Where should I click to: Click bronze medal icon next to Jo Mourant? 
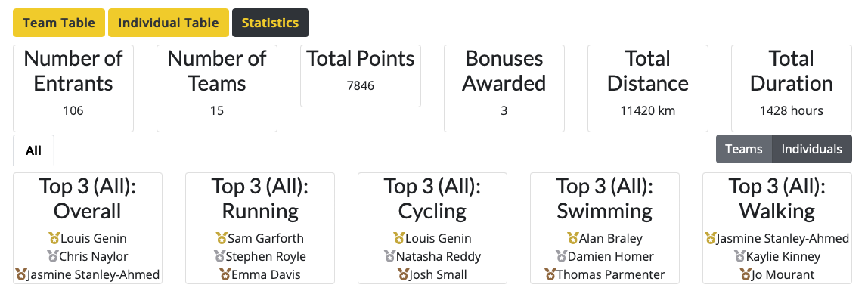[x=745, y=274]
